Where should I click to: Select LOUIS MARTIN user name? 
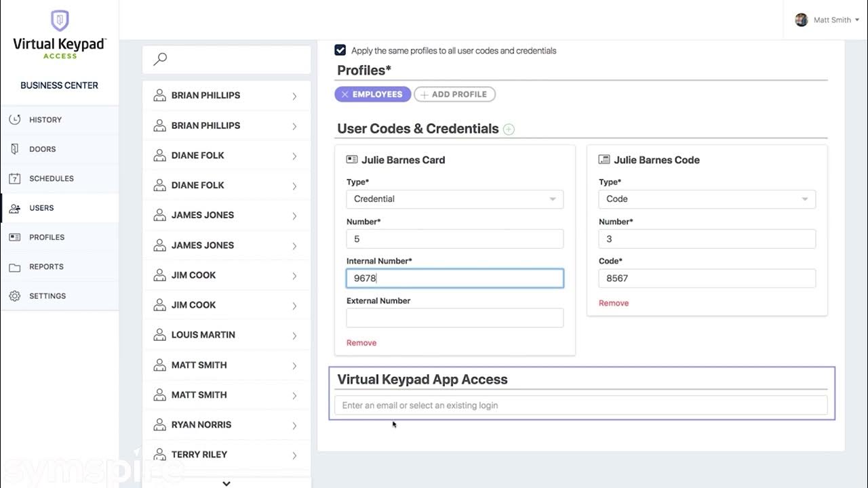pos(203,335)
